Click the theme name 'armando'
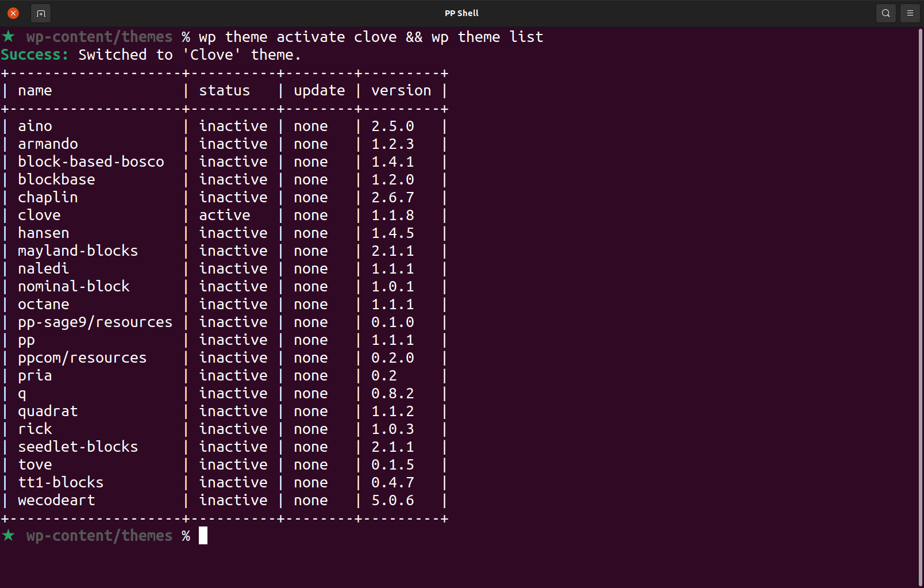This screenshot has width=924, height=588. 48,144
